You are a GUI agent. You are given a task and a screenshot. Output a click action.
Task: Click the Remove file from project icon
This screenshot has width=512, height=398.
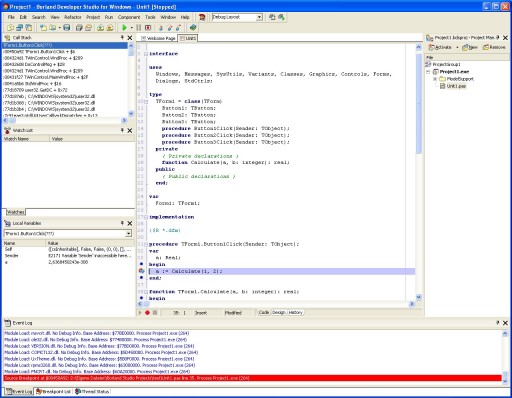pos(110,28)
